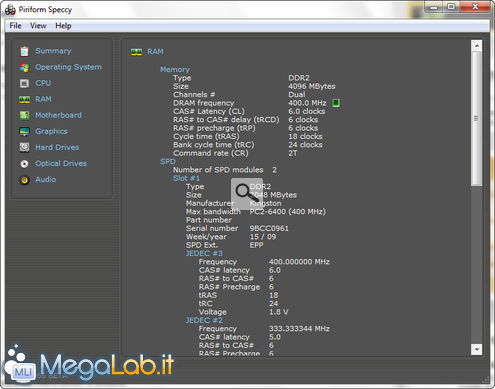495x389 pixels.
Task: Click the CPU chip icon
Action: pos(24,83)
